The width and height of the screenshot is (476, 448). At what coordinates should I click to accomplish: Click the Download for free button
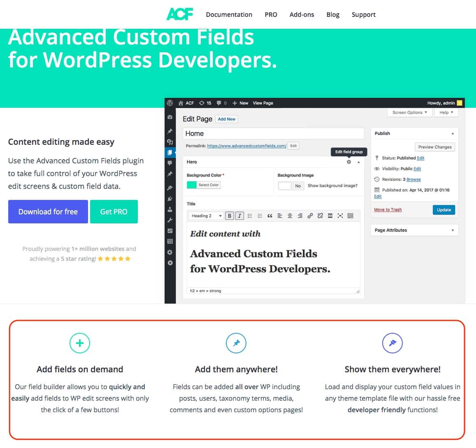tap(48, 211)
